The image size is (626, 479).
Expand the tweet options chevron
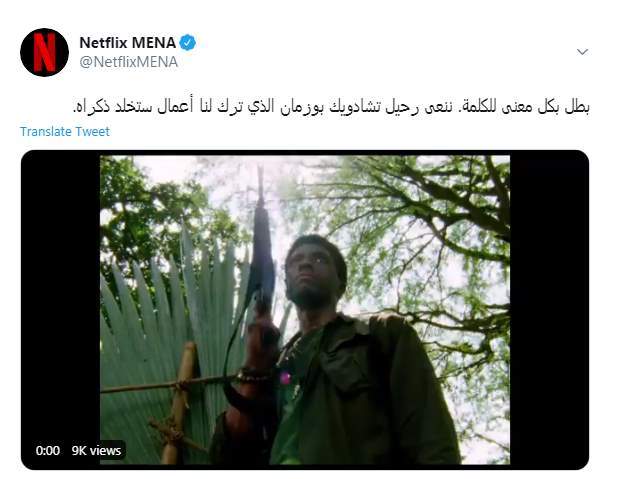(x=582, y=52)
